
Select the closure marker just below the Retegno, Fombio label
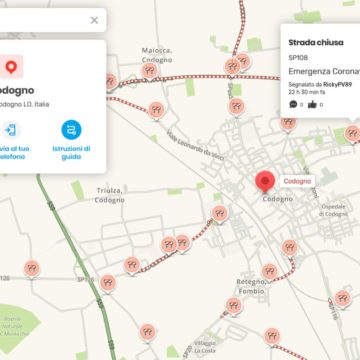pos(234,306)
